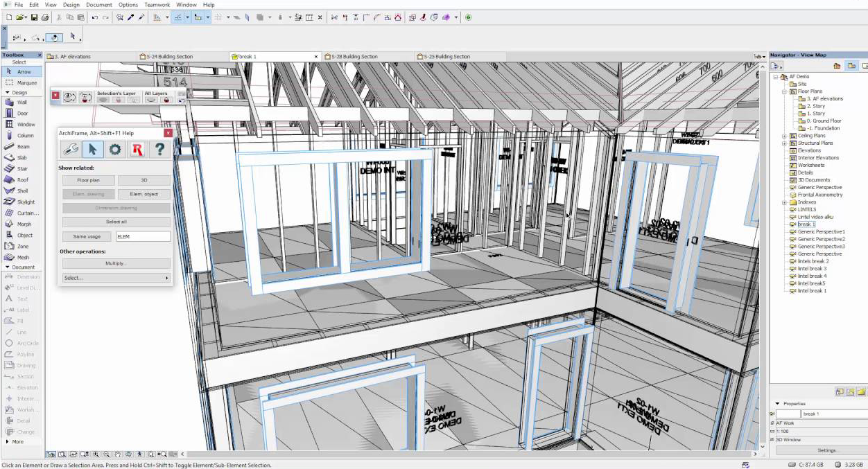868x469 pixels.
Task: Click the Same usage button
Action: [87, 236]
